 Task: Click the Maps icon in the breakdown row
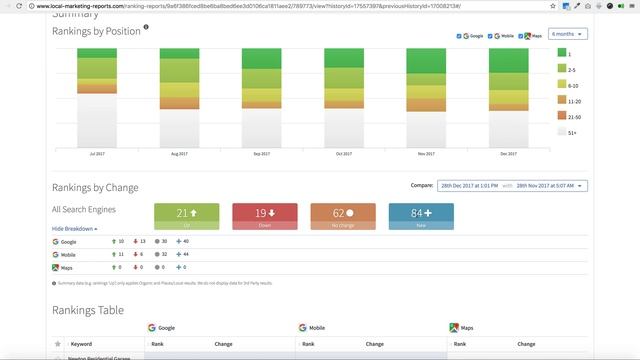56,268
